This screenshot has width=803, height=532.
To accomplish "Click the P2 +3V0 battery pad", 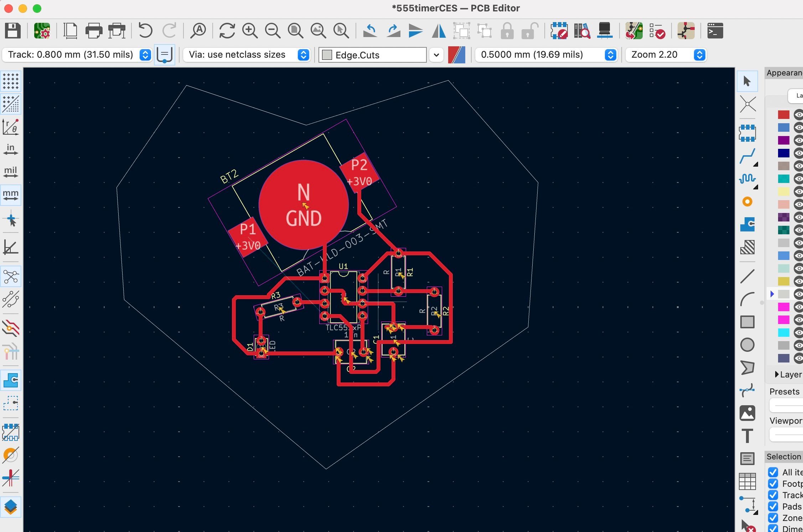I will pos(359,173).
